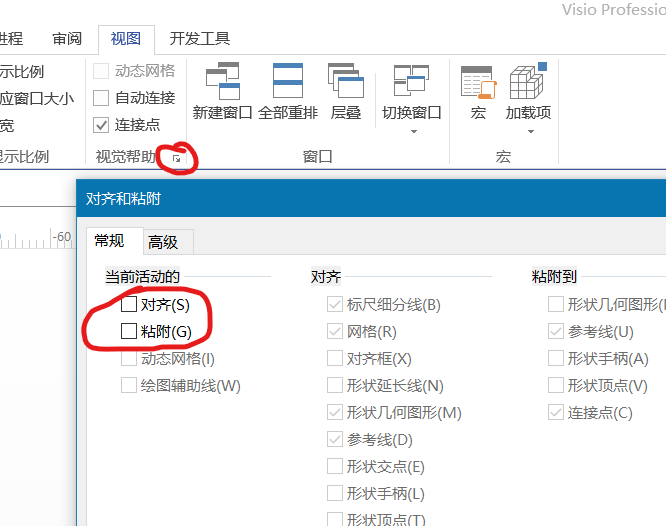Click the 应窗口大小 fit-to-window button
The image size is (666, 526).
[37, 99]
